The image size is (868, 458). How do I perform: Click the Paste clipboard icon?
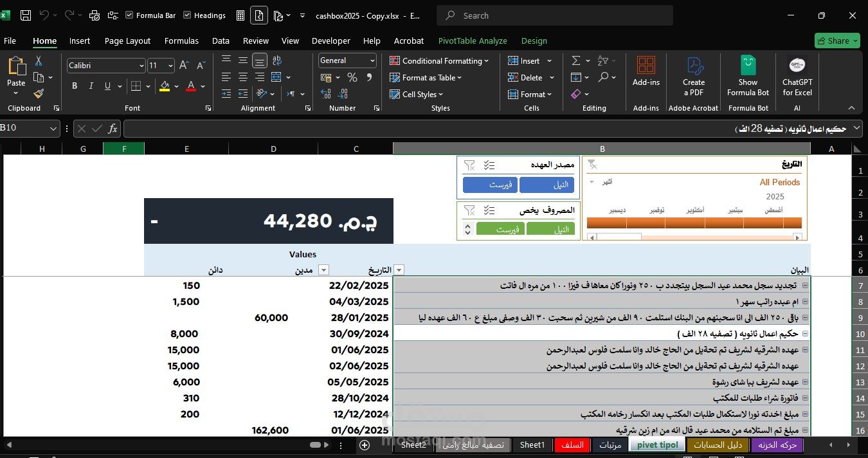[x=16, y=66]
